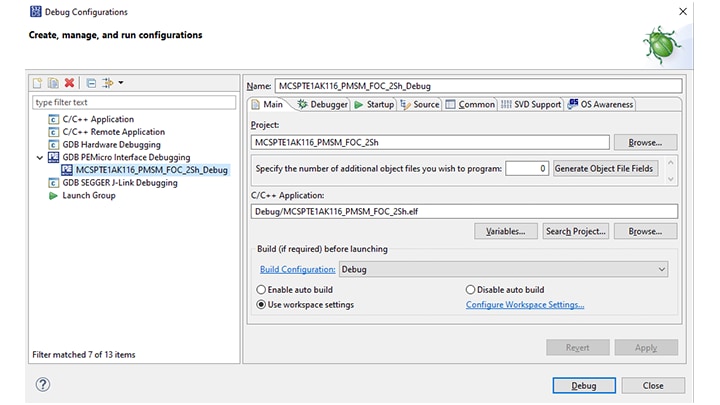Open filter menu dropdown arrow in toolbar
The width and height of the screenshot is (720, 405).
click(x=120, y=83)
